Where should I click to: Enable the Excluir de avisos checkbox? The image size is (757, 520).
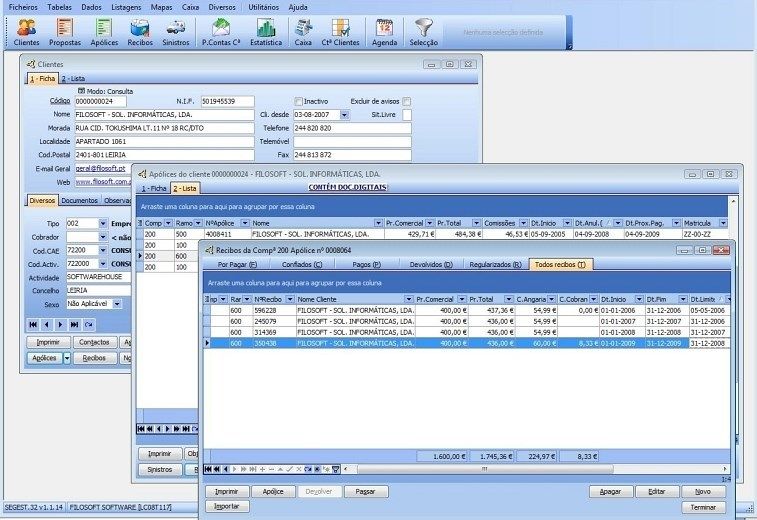407,101
